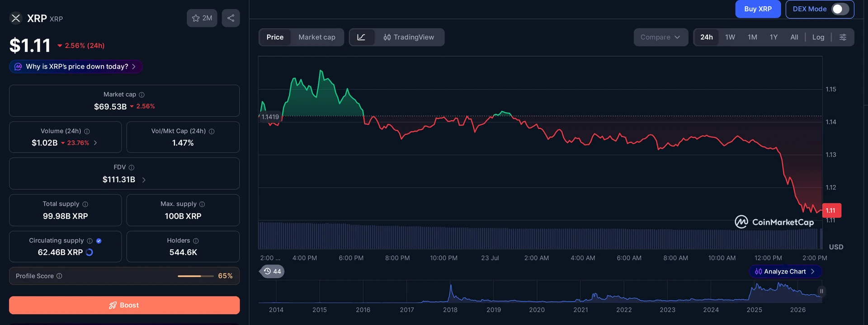This screenshot has width=868, height=325.
Task: Click the historical range overview chart
Action: point(540,292)
